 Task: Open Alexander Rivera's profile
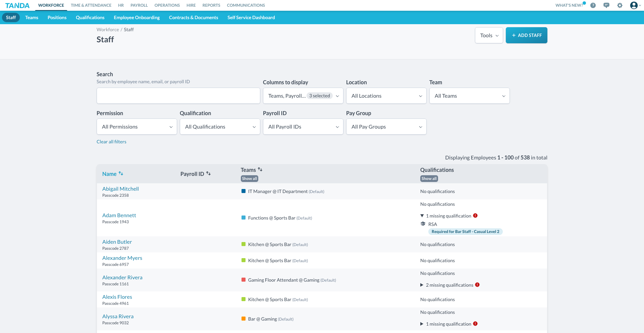coord(122,277)
